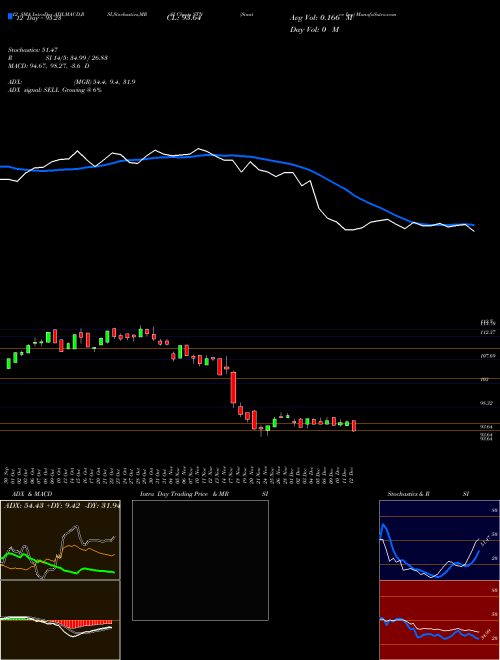Click the 98.32 price axis label
Image resolution: width=500 pixels, height=660 pixels.
pyautogui.click(x=487, y=403)
